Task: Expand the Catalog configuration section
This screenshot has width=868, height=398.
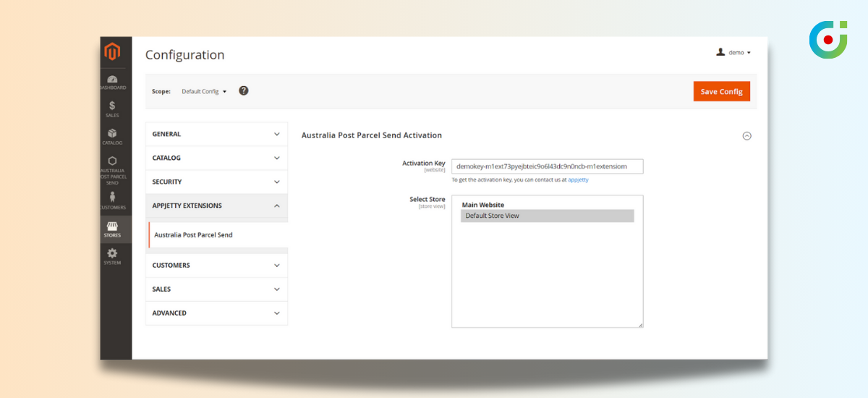Action: tap(216, 158)
